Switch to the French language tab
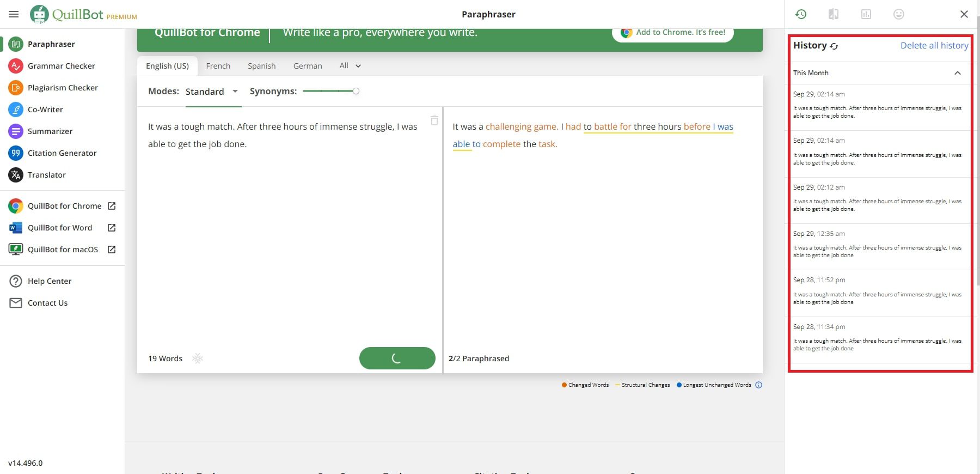Screen dimensions: 980x474 click(218, 66)
